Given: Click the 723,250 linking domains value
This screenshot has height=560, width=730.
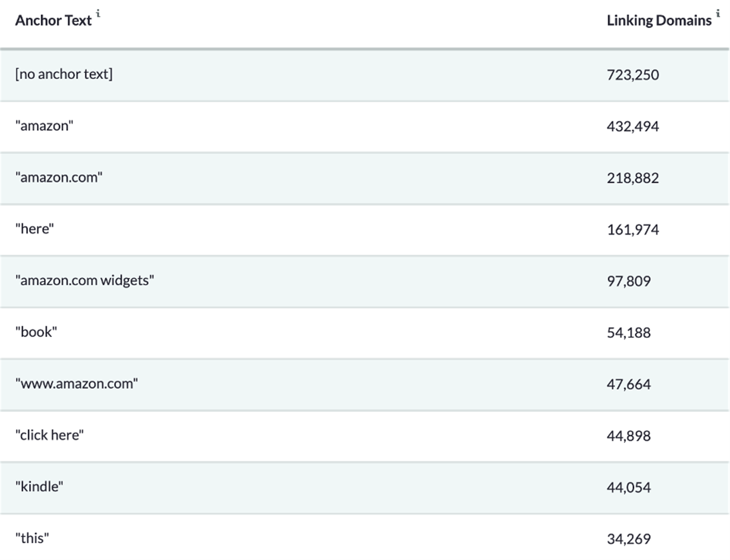Looking at the screenshot, I should [633, 75].
